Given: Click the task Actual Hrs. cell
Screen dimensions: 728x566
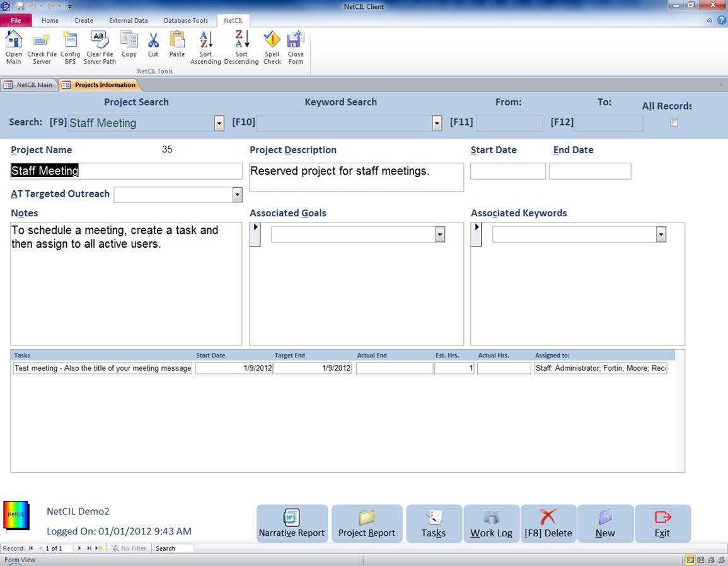Looking at the screenshot, I should pos(504,368).
